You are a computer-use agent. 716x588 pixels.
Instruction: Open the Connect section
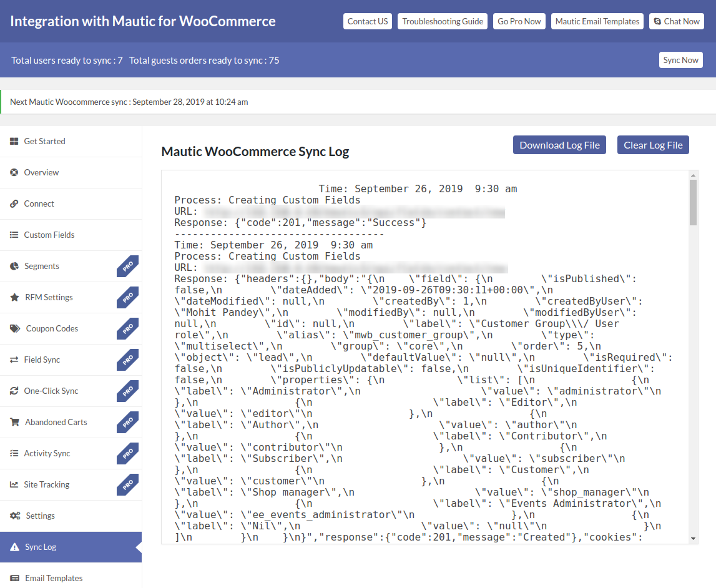pyautogui.click(x=71, y=203)
